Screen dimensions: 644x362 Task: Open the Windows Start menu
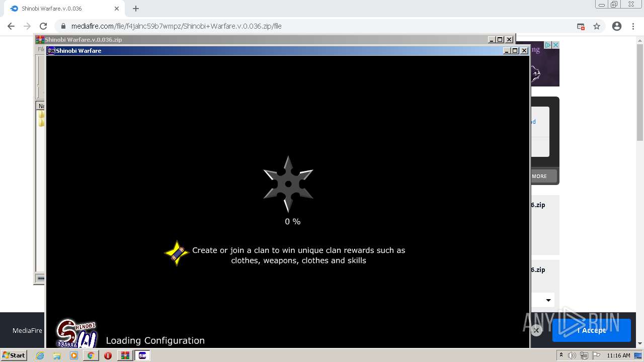pyautogui.click(x=14, y=355)
